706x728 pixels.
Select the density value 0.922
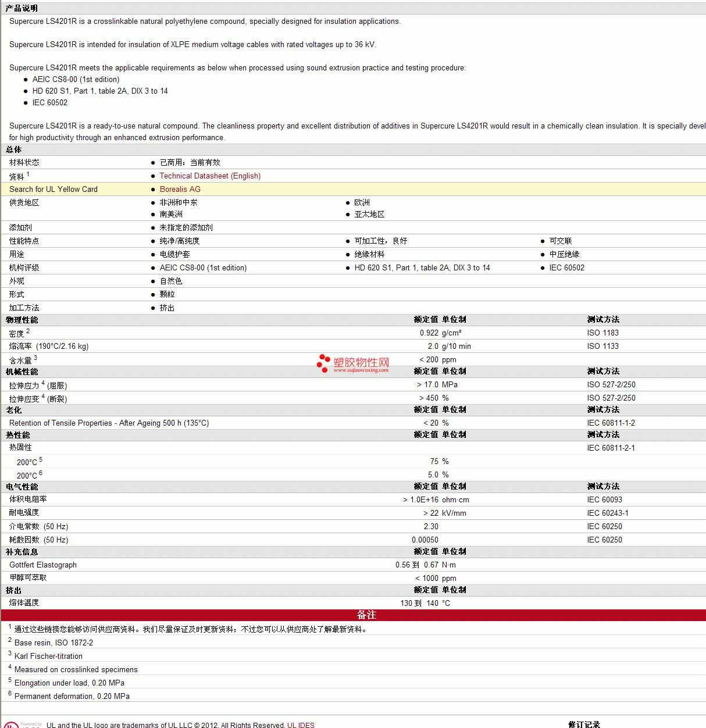pyautogui.click(x=429, y=333)
